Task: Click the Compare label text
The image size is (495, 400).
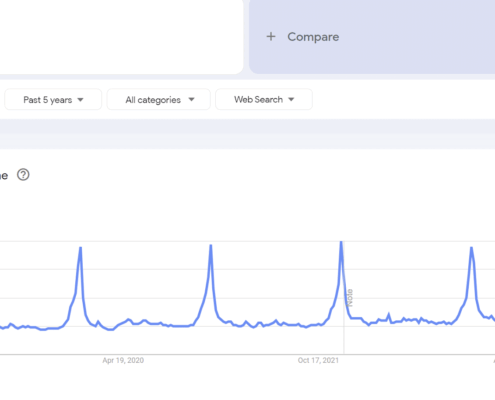Action: [313, 37]
